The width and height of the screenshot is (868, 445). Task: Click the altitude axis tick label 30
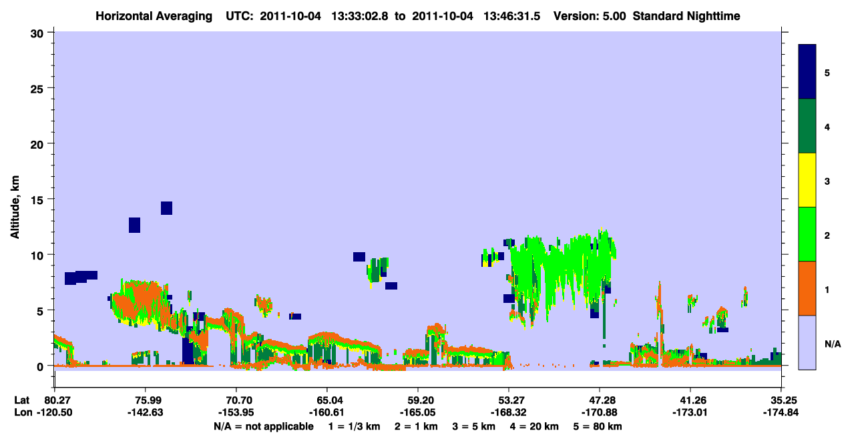pos(39,33)
